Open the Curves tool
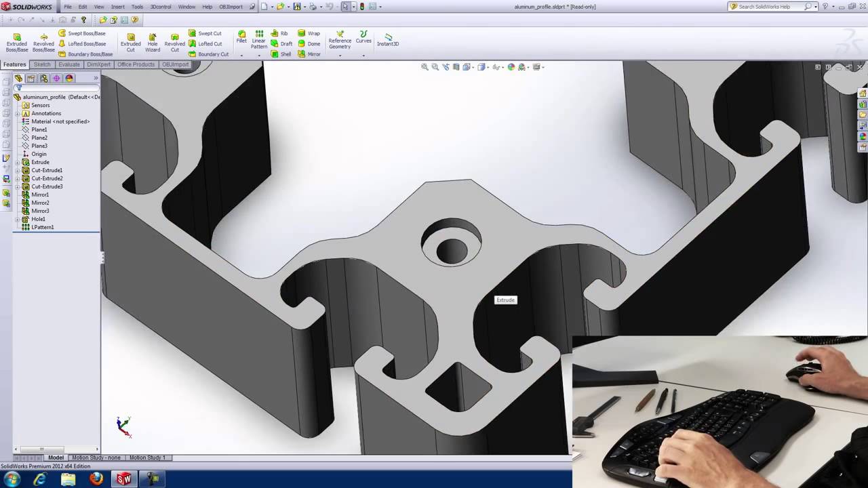This screenshot has width=868, height=488. 363,37
